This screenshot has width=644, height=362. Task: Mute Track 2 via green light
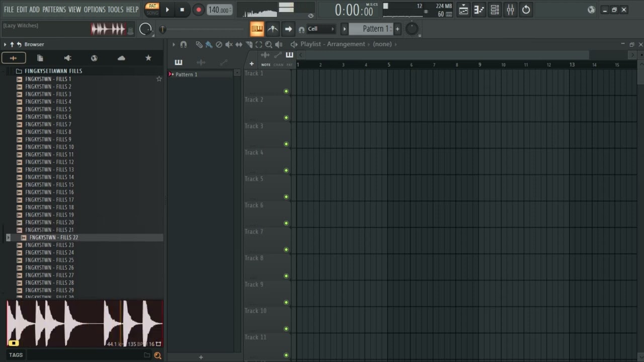click(x=286, y=118)
